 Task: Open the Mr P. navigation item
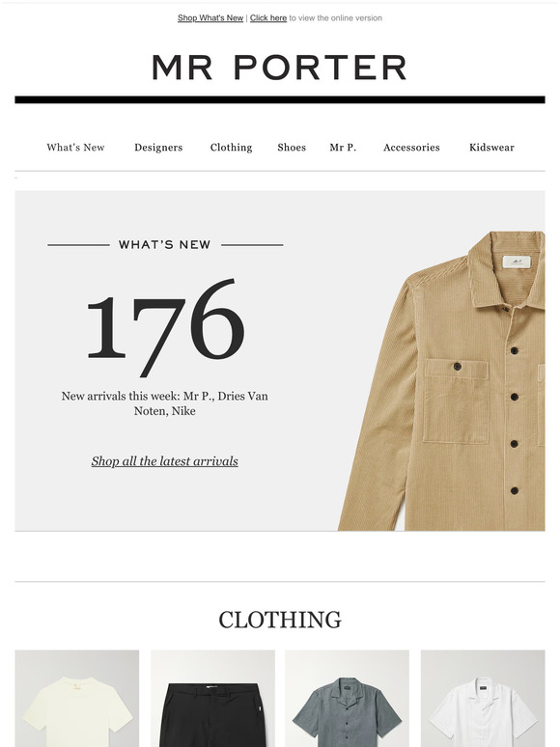click(x=343, y=148)
